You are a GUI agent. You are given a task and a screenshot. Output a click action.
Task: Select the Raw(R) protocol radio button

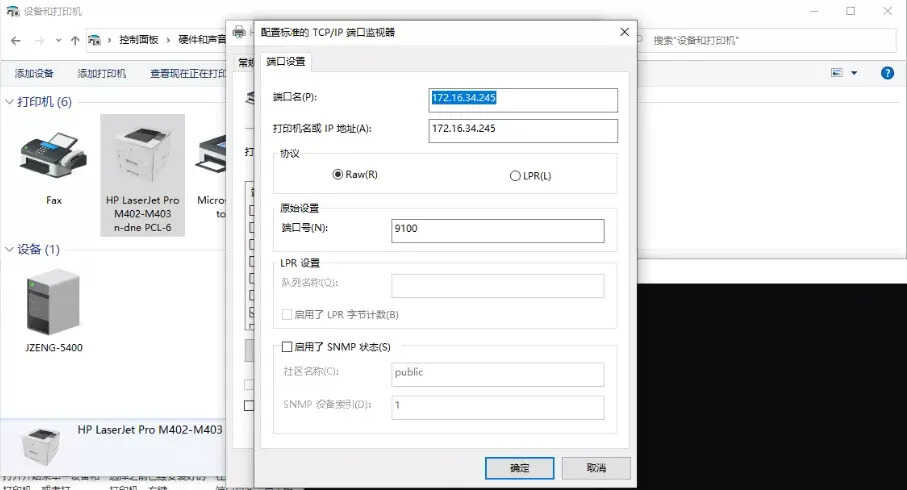[x=338, y=175]
